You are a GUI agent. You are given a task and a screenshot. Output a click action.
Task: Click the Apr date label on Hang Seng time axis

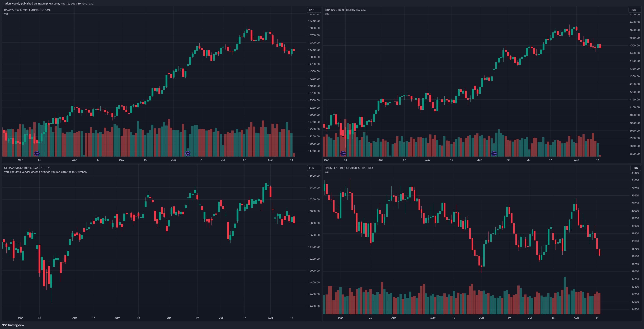393,318
